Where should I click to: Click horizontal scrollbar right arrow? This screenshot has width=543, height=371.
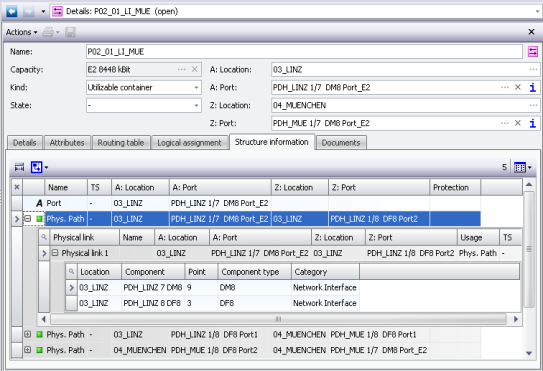(x=516, y=319)
